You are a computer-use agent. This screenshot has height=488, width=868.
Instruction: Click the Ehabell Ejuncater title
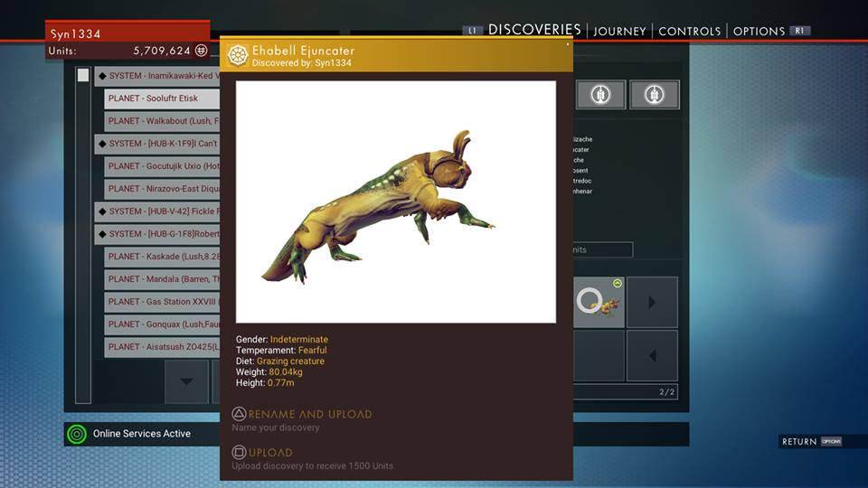coord(304,51)
